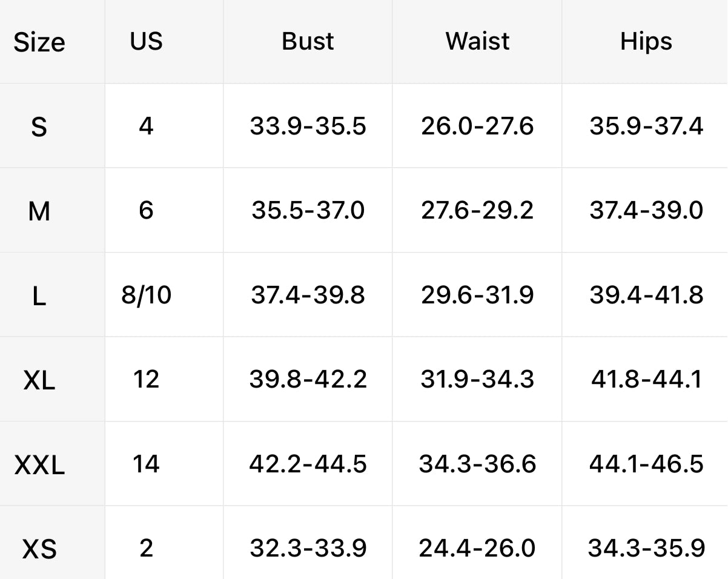The height and width of the screenshot is (579, 728).
Task: Click the Size column header
Action: coord(39,42)
